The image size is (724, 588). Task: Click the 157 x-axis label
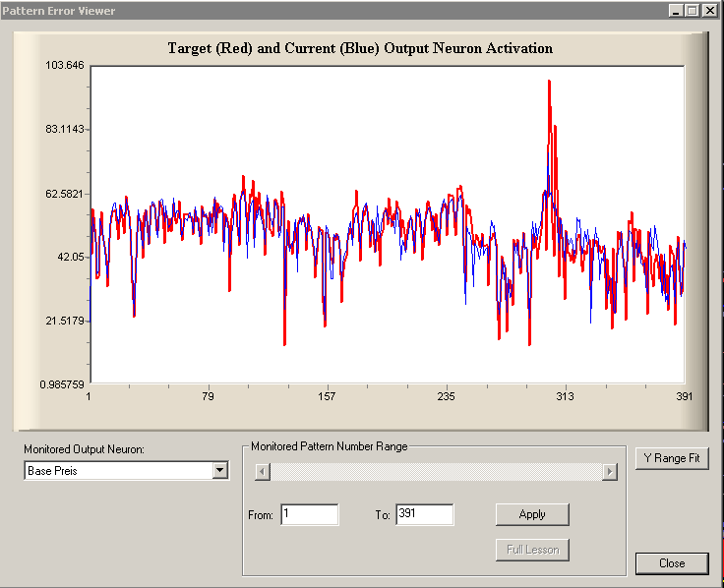[327, 396]
